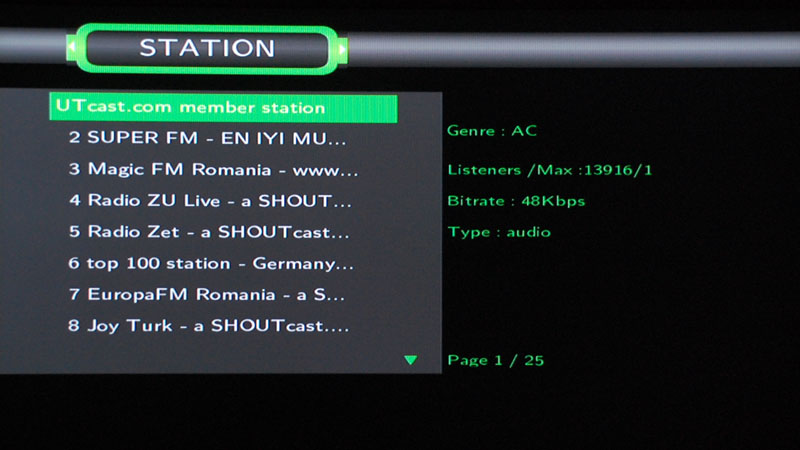Choose station 4 Radio ZU Live
Viewport: 800px width, 450px height.
(210, 201)
